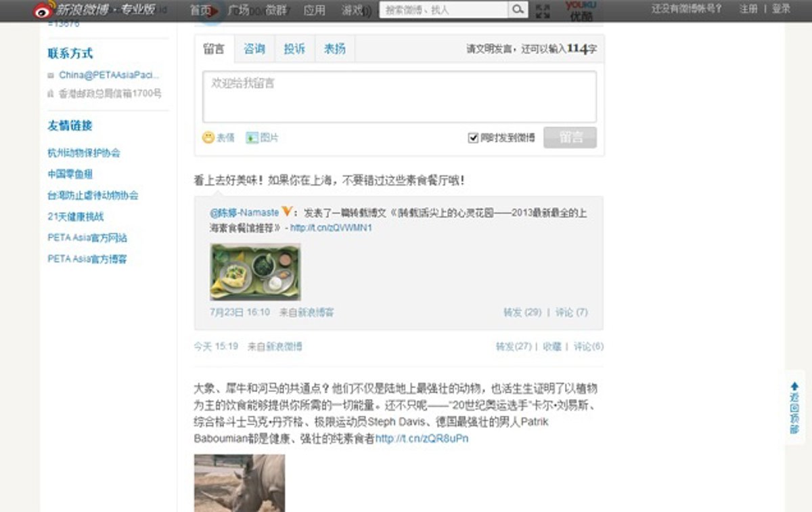Click the gray 留言 submit button
The width and height of the screenshot is (812, 512).
click(x=570, y=137)
